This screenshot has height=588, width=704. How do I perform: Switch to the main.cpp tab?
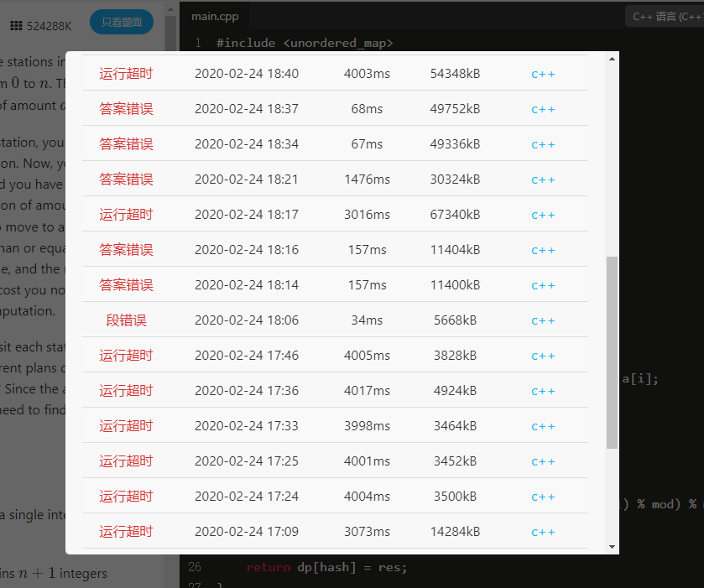(x=215, y=17)
